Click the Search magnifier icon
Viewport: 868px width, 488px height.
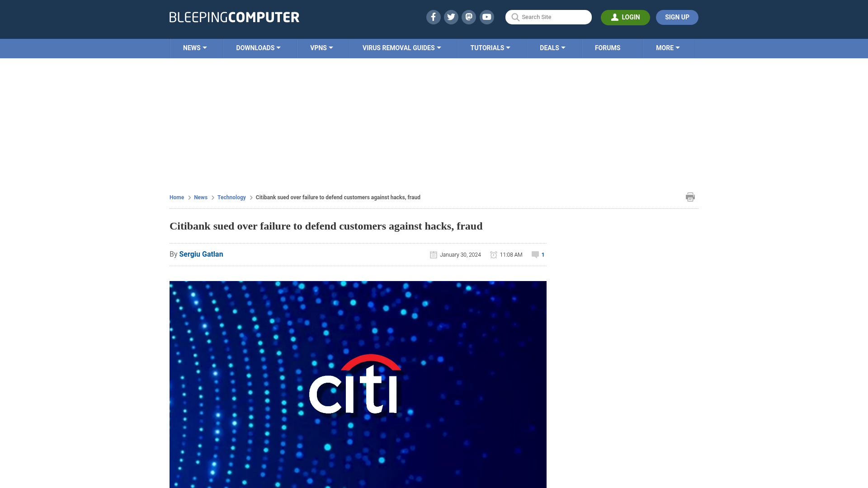coord(515,17)
